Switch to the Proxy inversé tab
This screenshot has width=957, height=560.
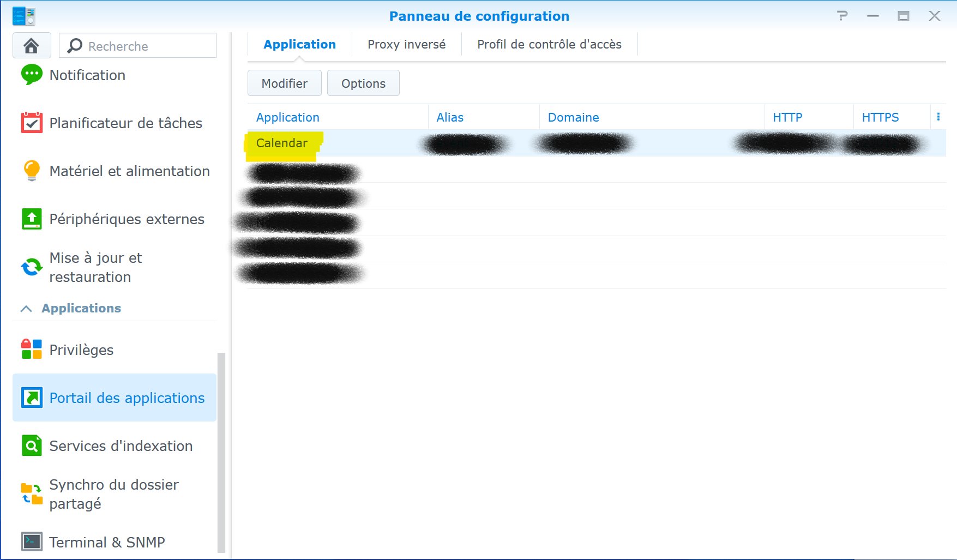click(x=406, y=44)
